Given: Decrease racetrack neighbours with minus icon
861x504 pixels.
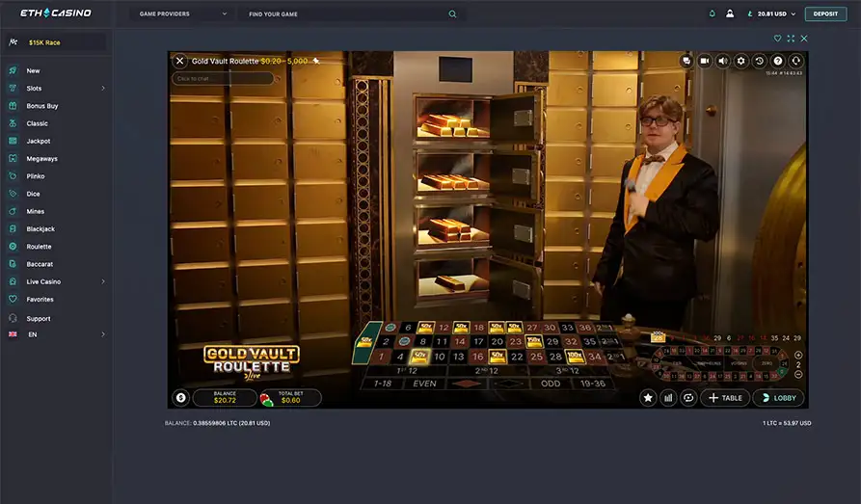Looking at the screenshot, I should click(798, 375).
